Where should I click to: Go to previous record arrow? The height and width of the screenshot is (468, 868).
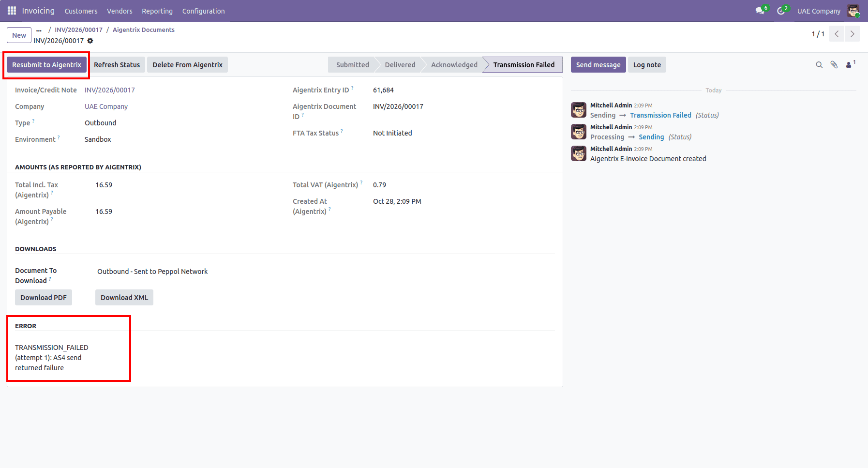click(x=837, y=34)
